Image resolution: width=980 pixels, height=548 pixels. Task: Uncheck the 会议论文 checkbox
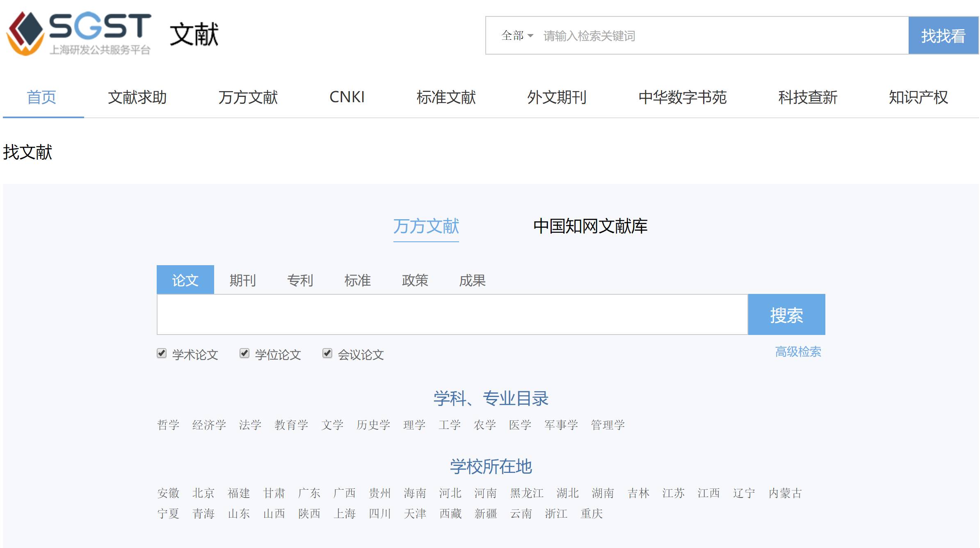(327, 353)
